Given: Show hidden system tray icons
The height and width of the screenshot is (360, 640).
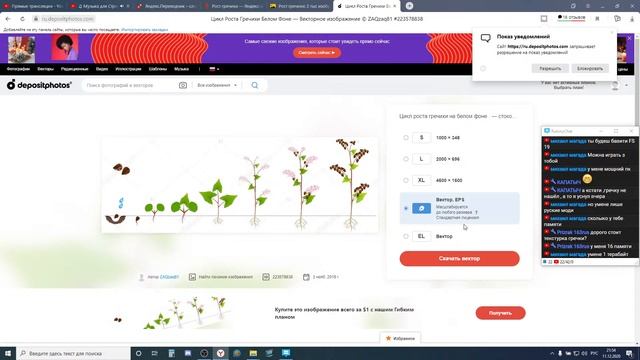Looking at the screenshot, I should click(552, 353).
